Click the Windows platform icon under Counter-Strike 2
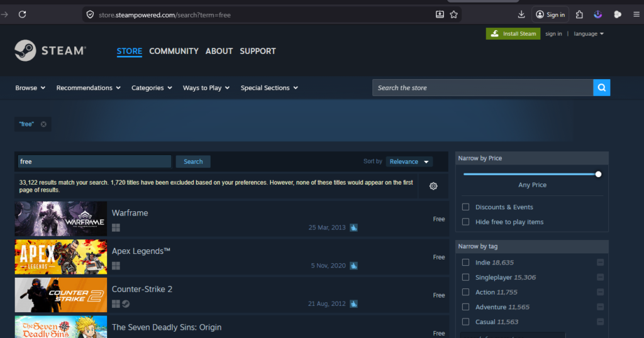644x338 pixels. [116, 304]
